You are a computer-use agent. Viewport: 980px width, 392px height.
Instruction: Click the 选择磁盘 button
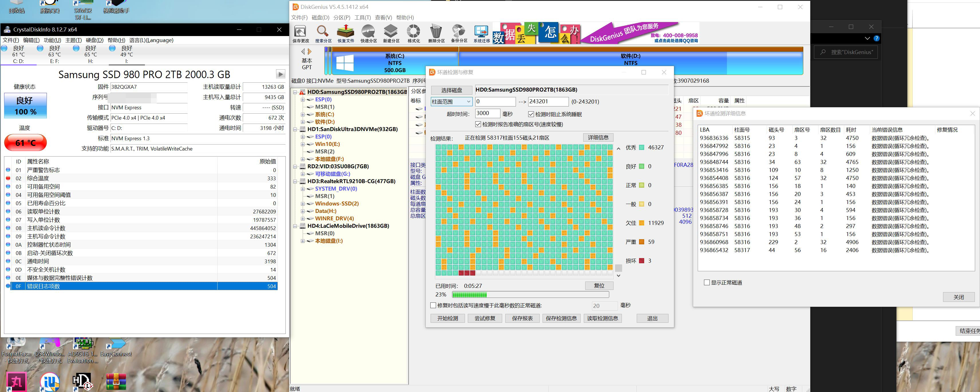coord(451,90)
